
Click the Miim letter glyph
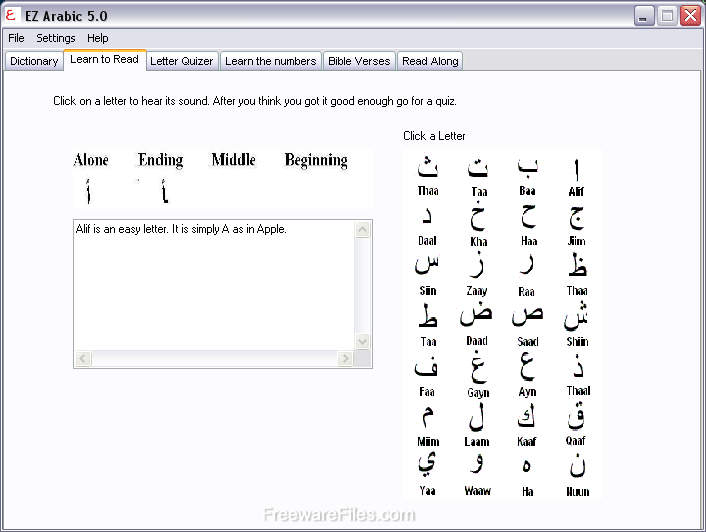428,417
